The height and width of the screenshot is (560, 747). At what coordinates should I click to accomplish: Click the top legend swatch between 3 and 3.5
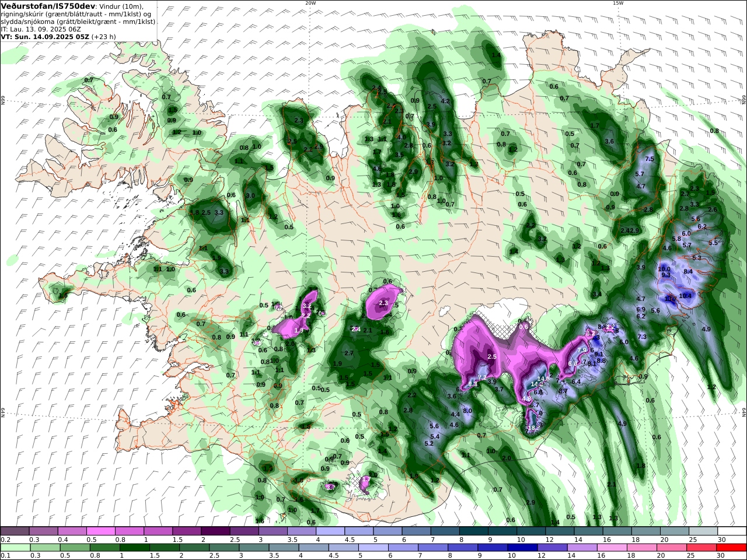click(x=273, y=531)
